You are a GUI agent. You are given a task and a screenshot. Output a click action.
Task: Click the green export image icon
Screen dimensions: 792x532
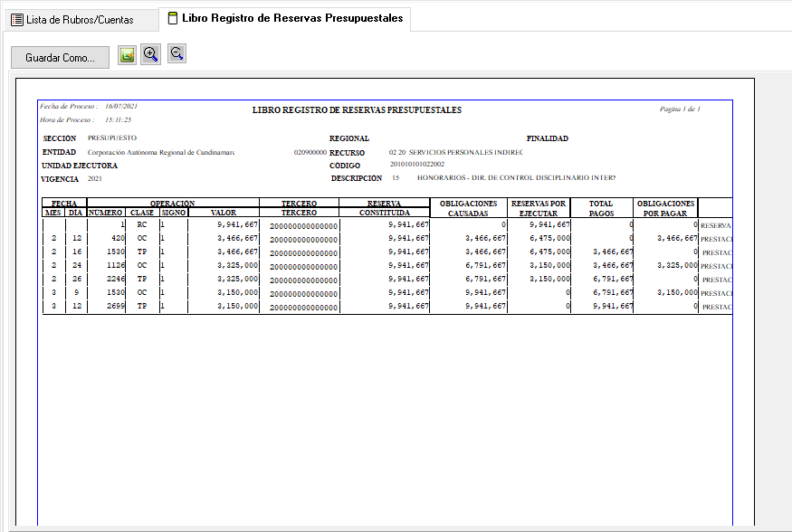tap(128, 55)
